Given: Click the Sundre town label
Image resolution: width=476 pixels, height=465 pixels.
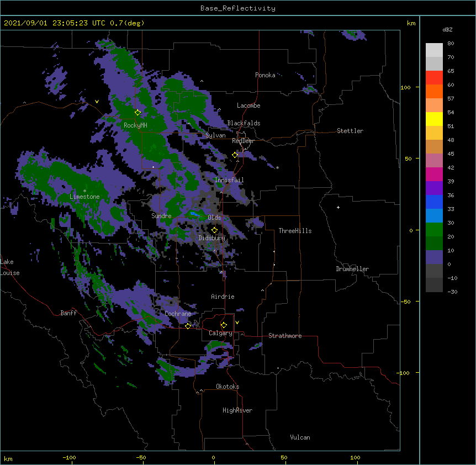Looking at the screenshot, I should tap(161, 216).
